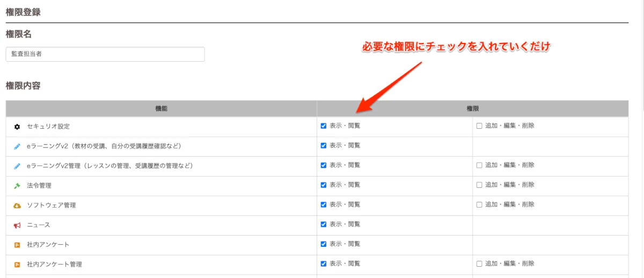Enable 追加・編集・削除 for セキュリオ設定
Screen dimensions: 644x278
(x=479, y=126)
